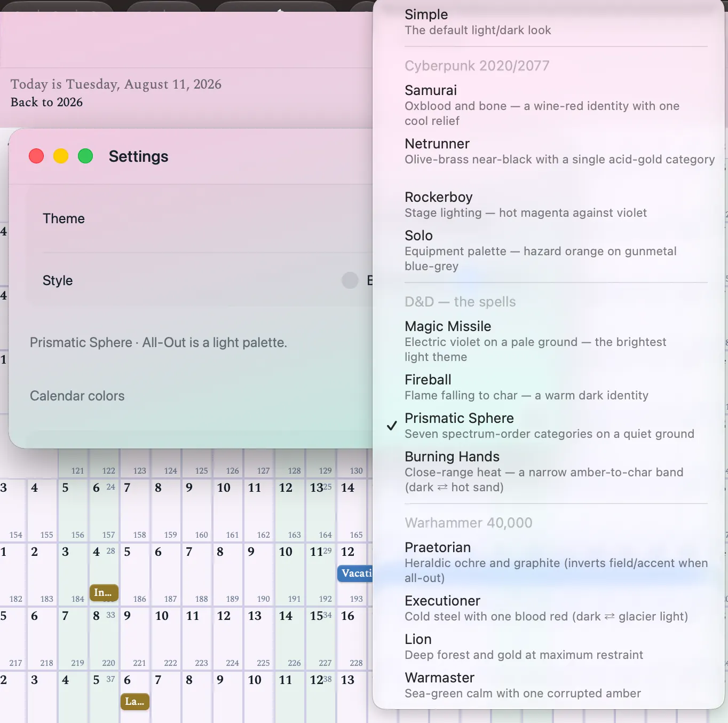Screen dimensions: 728x723
Task: Pick the Executioner theme
Action: tap(549, 608)
